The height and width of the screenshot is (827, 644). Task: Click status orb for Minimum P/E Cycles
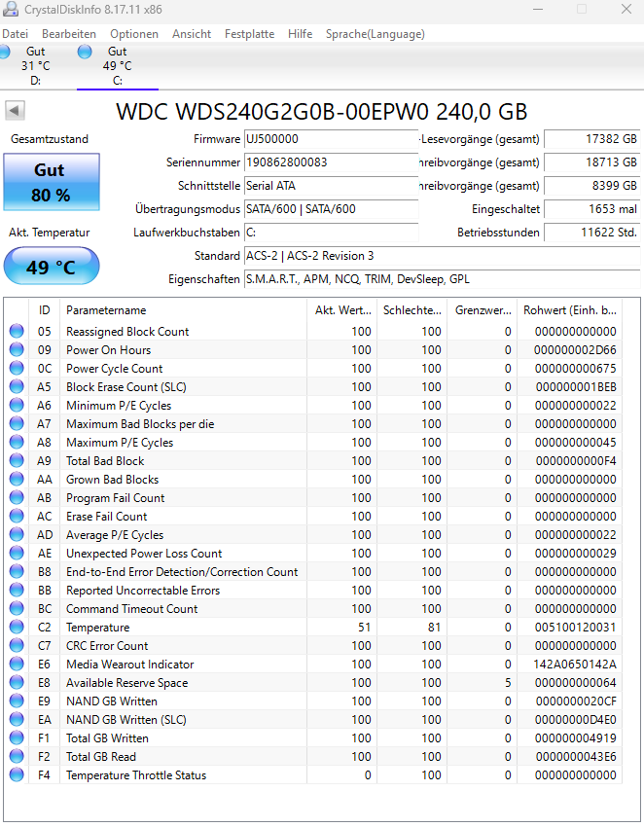17,405
